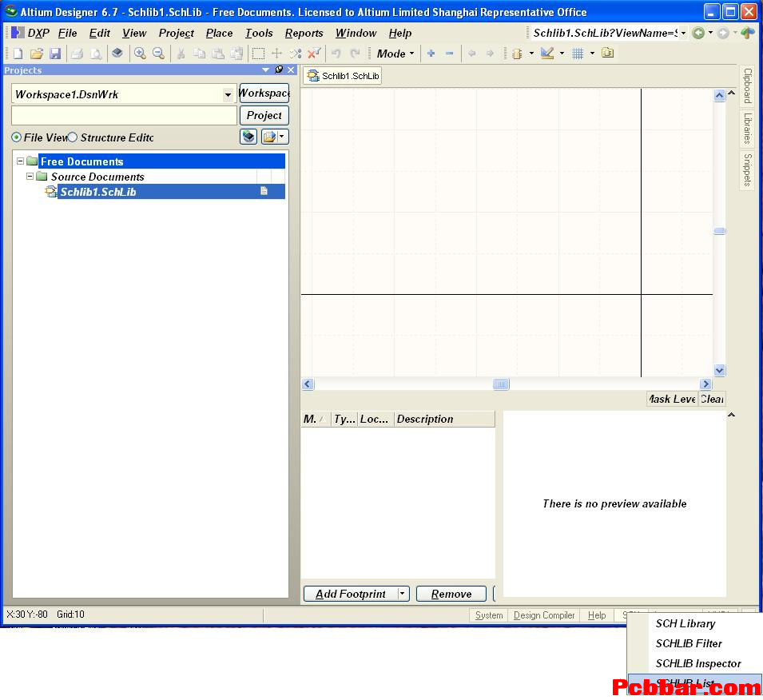This screenshot has width=763, height=700.
Task: Click the Design Compiler status bar button
Action: click(x=544, y=615)
